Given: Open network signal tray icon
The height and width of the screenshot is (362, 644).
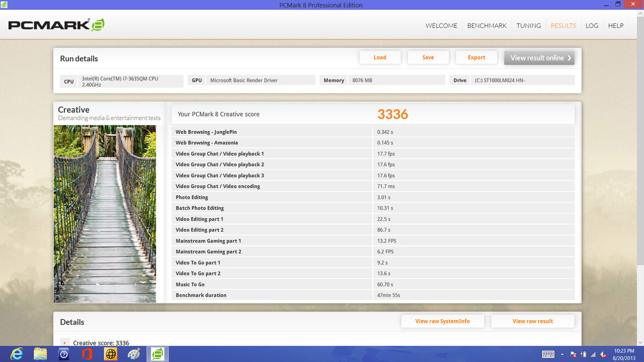Looking at the screenshot, I should (x=593, y=354).
